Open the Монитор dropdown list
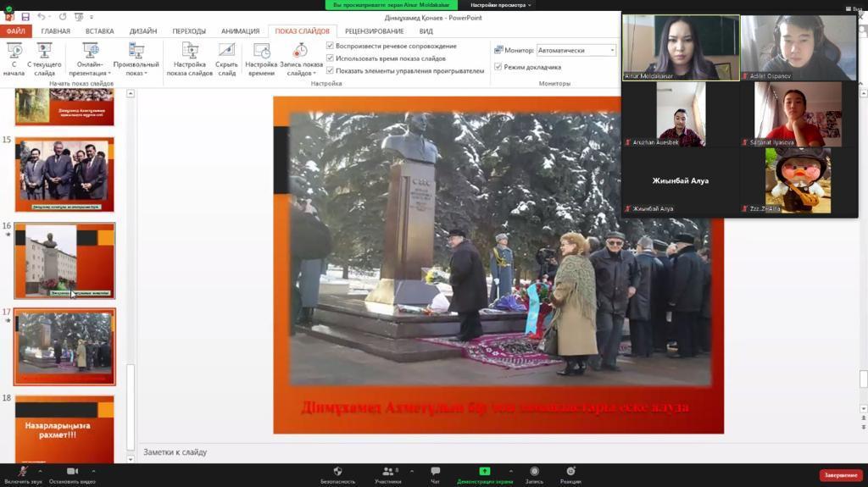 click(x=611, y=50)
